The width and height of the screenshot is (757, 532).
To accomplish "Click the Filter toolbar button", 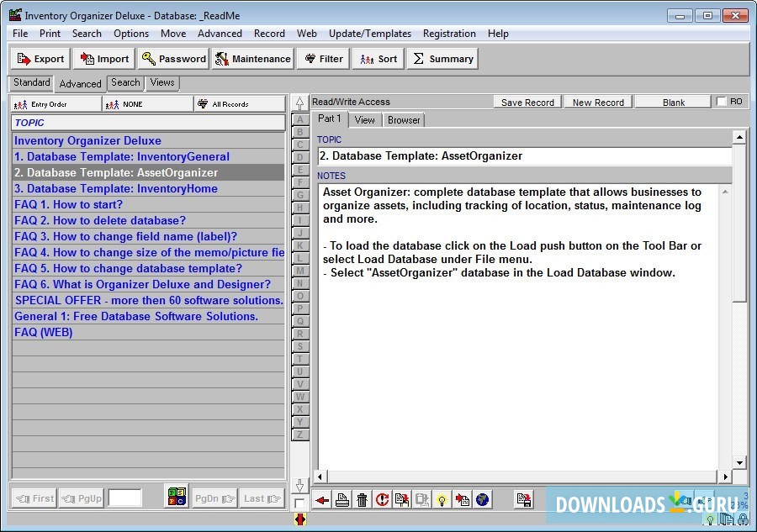I will (324, 59).
